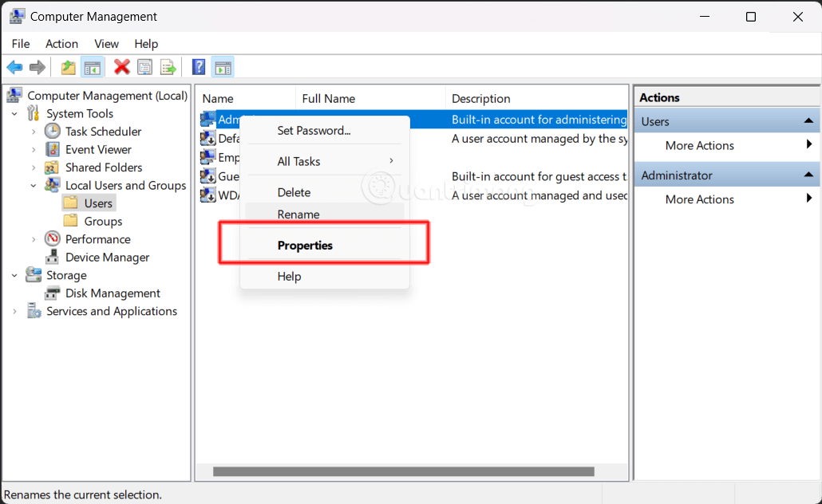Click 'A user account managed by the sy' text

[x=539, y=139]
